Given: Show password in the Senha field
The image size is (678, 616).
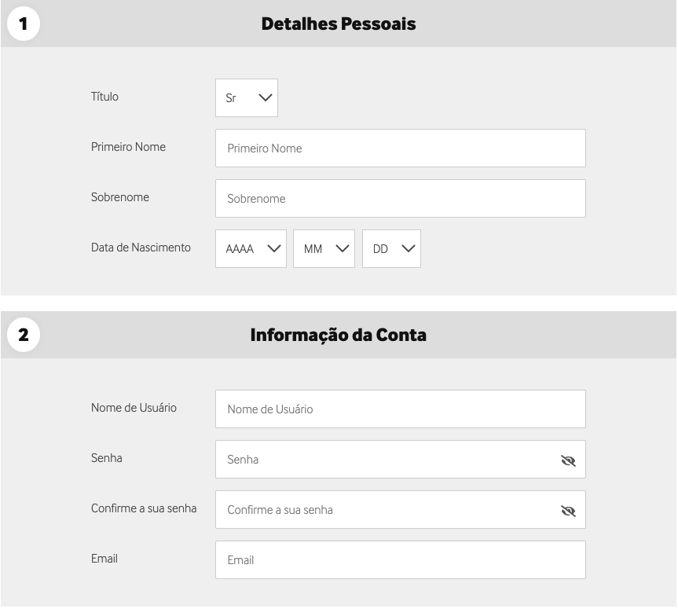Looking at the screenshot, I should pos(568,460).
